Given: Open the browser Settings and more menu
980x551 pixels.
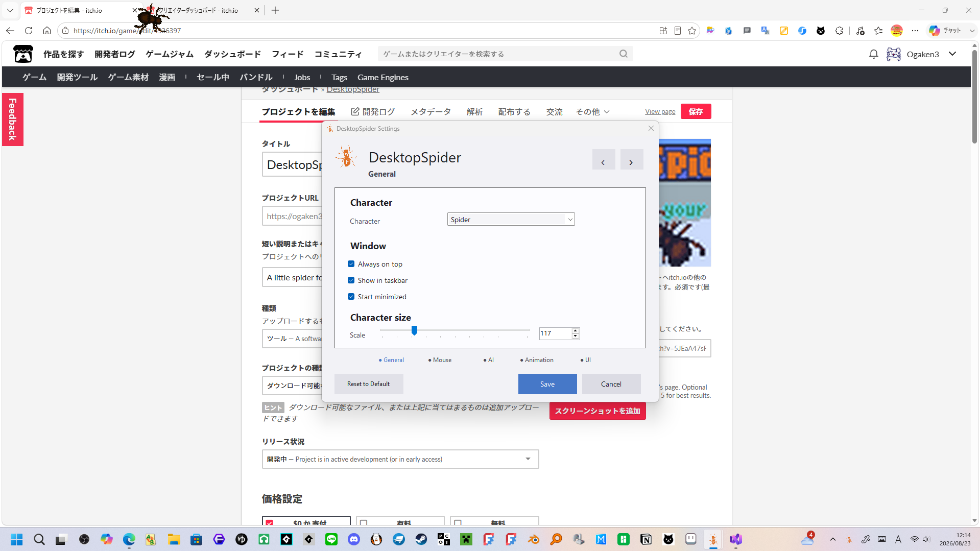Looking at the screenshot, I should (915, 31).
